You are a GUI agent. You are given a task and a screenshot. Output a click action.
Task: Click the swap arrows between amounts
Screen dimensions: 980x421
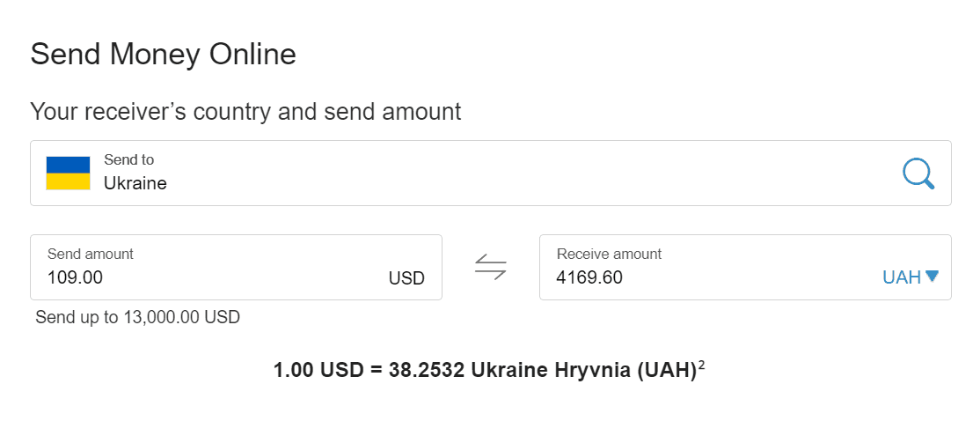[x=491, y=267]
